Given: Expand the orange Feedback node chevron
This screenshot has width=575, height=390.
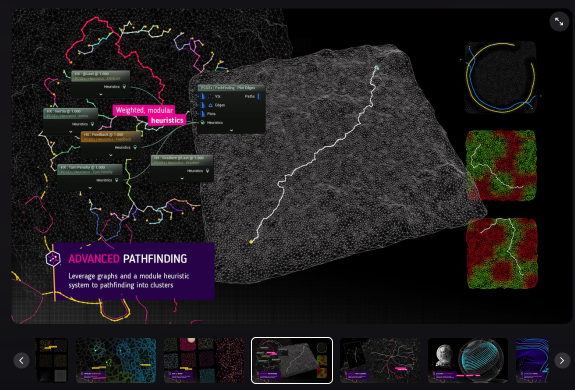Looking at the screenshot, I should 110,155.
